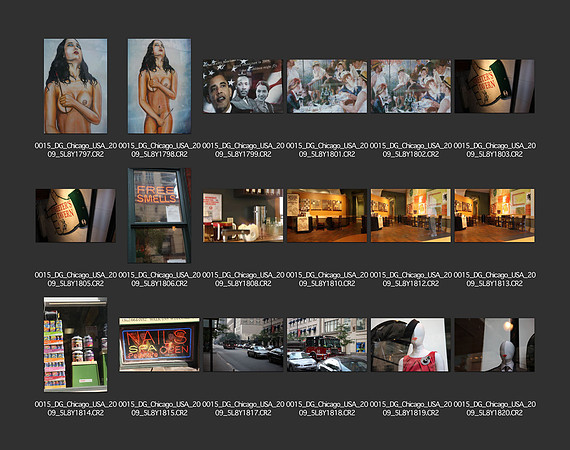
Task: Select the Nails Spa neon sign thumbnail
Action: pyautogui.click(x=159, y=345)
